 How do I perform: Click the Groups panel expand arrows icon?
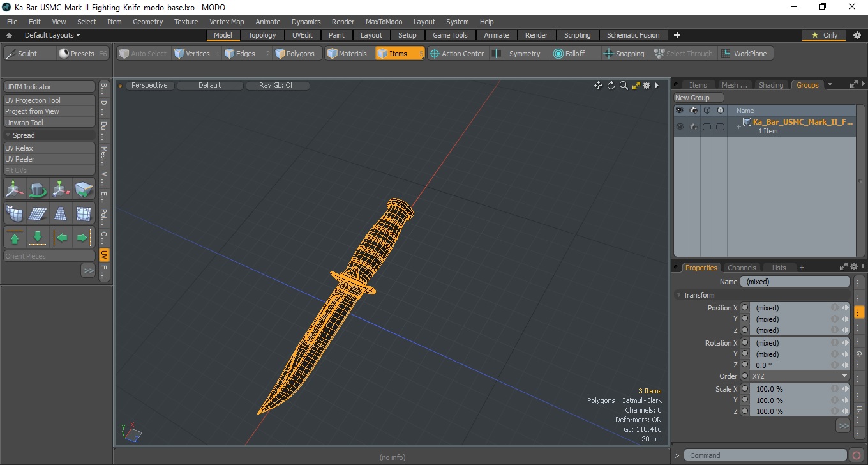854,84
